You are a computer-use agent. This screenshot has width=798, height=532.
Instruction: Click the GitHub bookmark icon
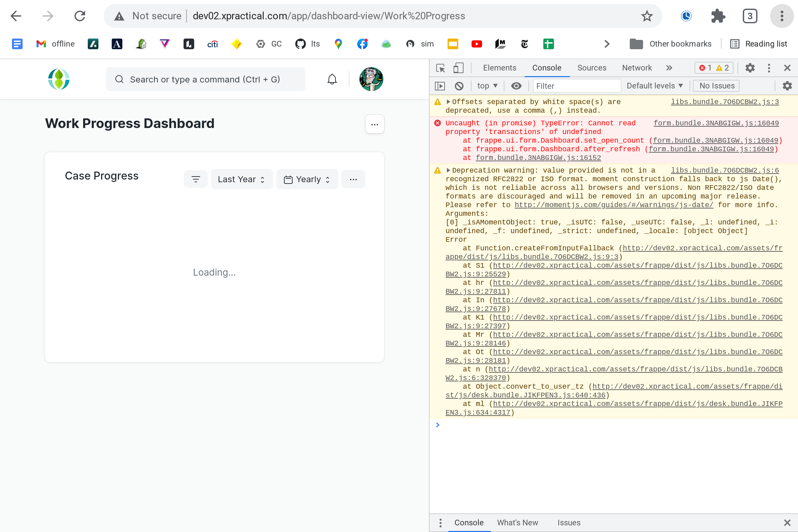(x=300, y=44)
